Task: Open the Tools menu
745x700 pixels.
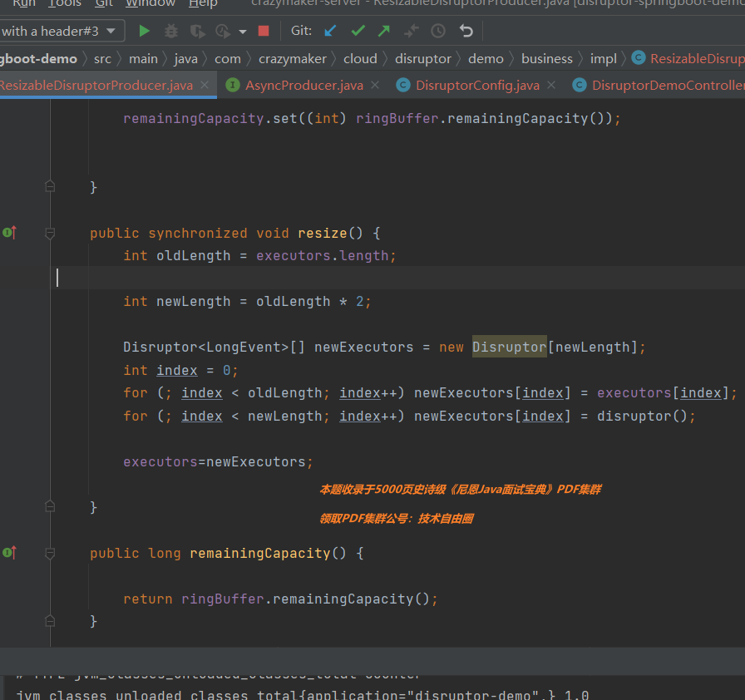Action: [x=65, y=3]
